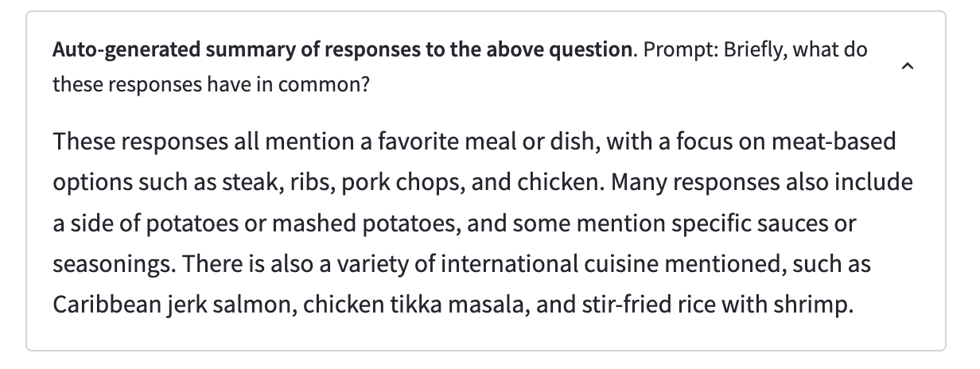Viewport: 980px width, 369px height.
Task: Click the words 'mashed potatoes' in the summary
Action: pyautogui.click(x=364, y=223)
